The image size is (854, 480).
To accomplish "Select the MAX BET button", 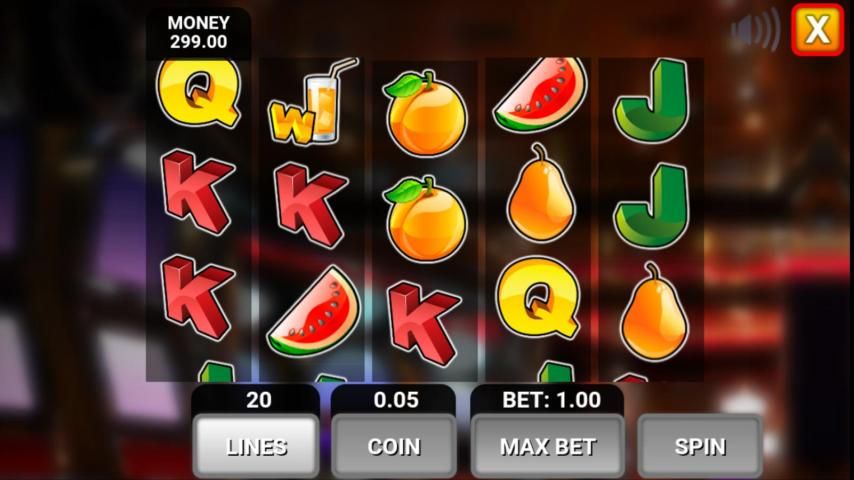I will coord(548,446).
